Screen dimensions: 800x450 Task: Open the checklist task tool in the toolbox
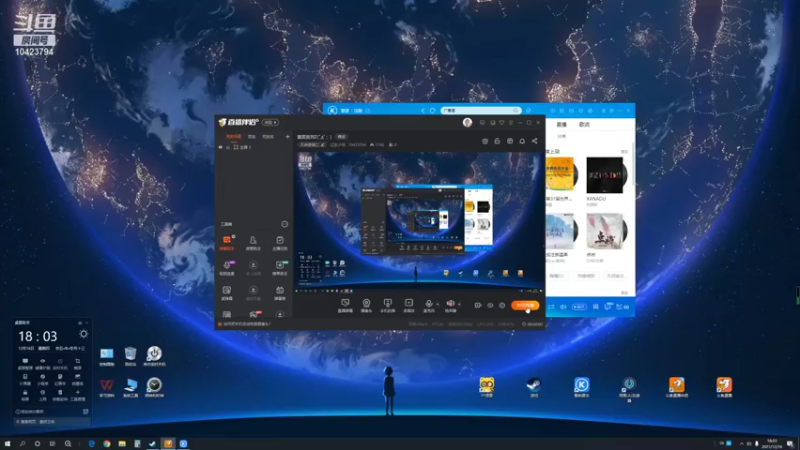point(280,243)
